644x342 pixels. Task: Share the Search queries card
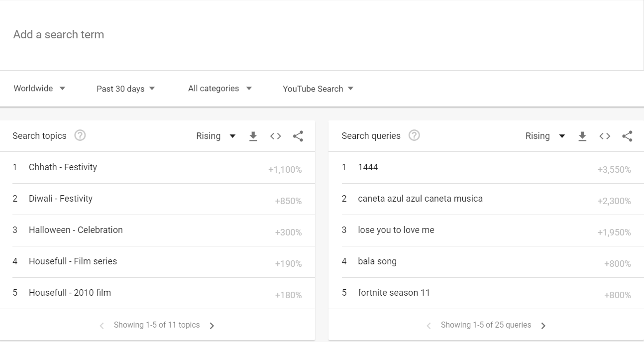(627, 136)
